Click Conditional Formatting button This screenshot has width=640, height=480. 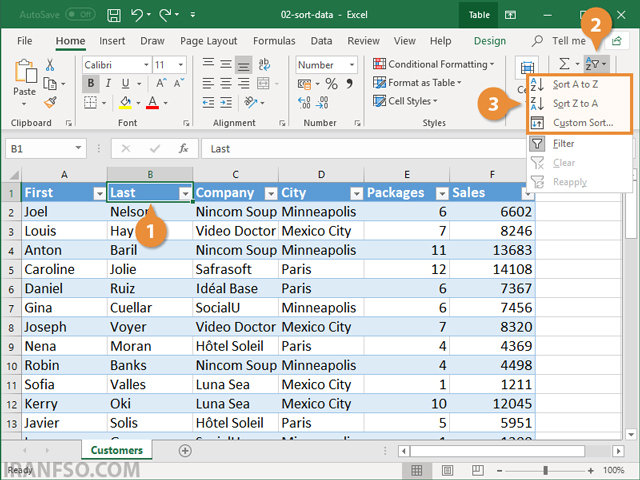coord(433,64)
